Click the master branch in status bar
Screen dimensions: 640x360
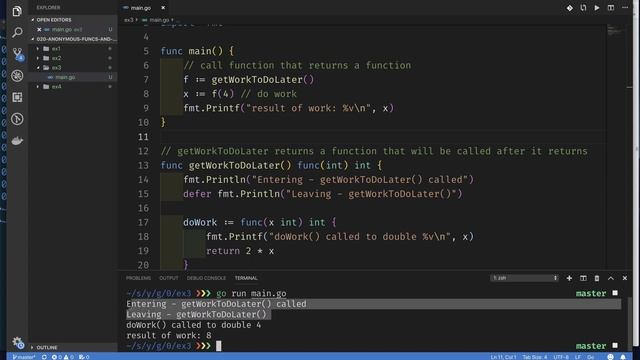[23, 357]
